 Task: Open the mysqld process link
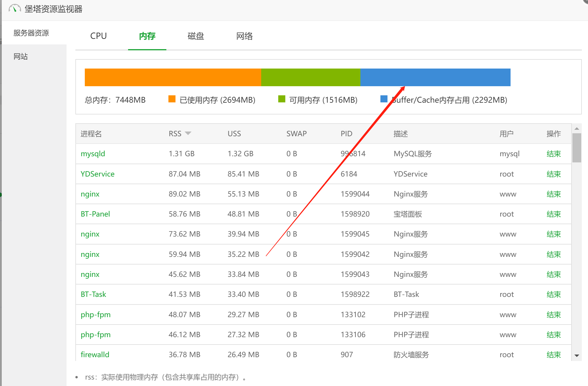pos(93,154)
